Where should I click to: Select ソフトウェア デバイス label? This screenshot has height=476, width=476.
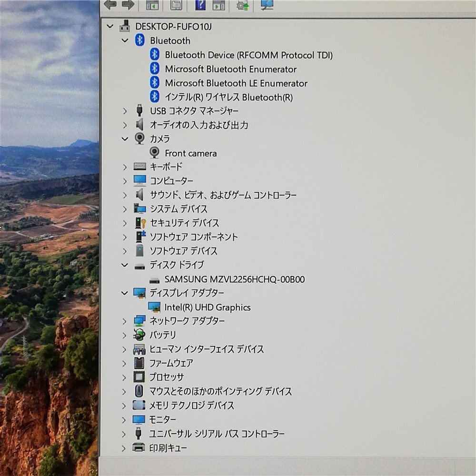(x=184, y=251)
